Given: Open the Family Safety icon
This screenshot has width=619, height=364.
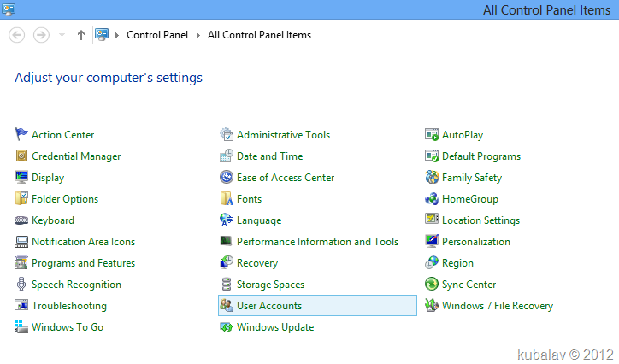Looking at the screenshot, I should coord(432,177).
